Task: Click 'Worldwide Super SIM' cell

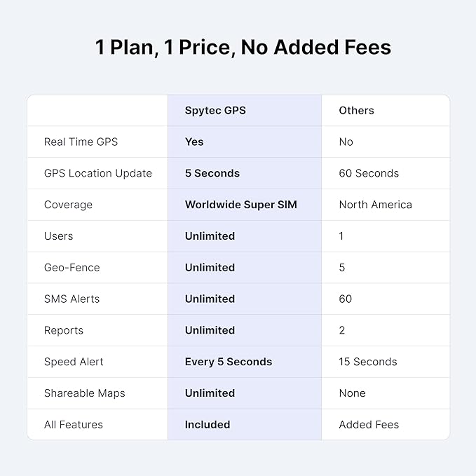Action: point(240,205)
